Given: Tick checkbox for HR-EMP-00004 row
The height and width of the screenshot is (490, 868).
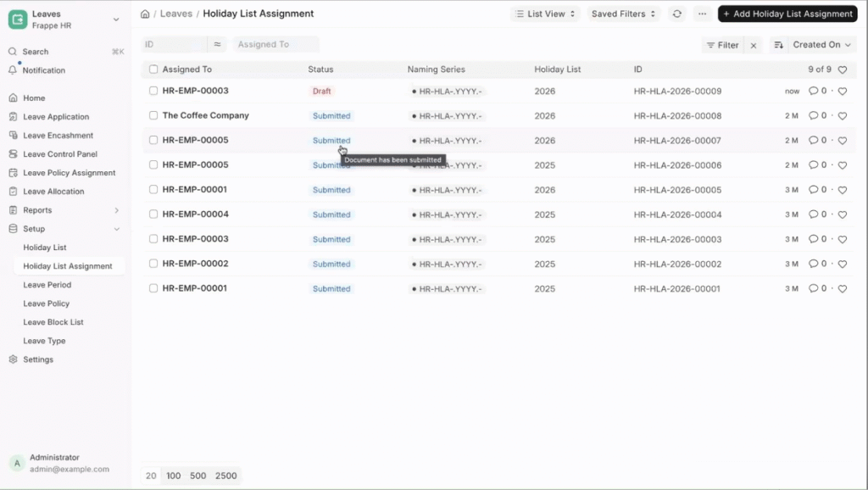Looking at the screenshot, I should tap(153, 214).
